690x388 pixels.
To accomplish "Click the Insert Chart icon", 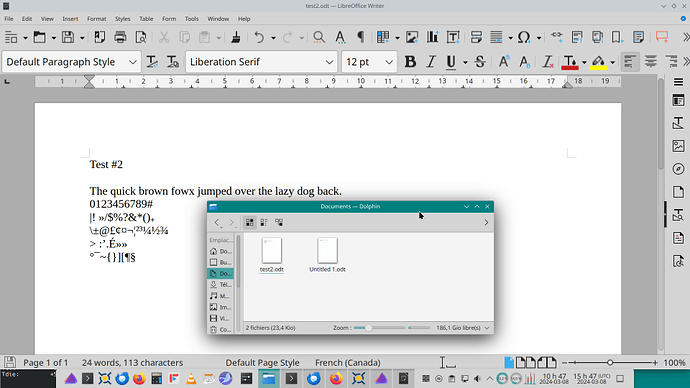I will tap(432, 37).
